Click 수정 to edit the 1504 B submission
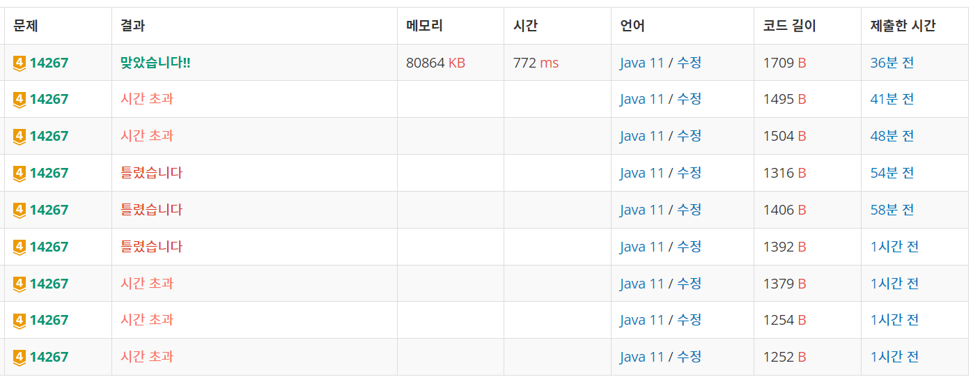The height and width of the screenshot is (384, 980). tap(690, 136)
